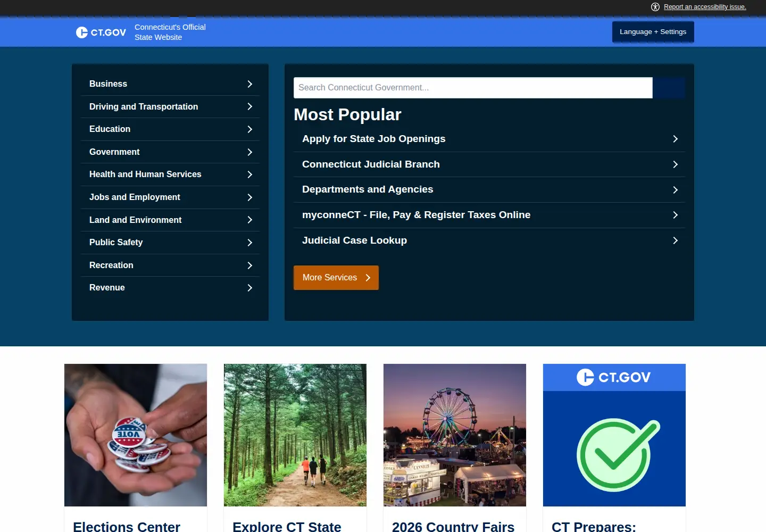766x532 pixels.
Task: Click arrow icon beside Judicial Case Lookup
Action: pyautogui.click(x=675, y=240)
